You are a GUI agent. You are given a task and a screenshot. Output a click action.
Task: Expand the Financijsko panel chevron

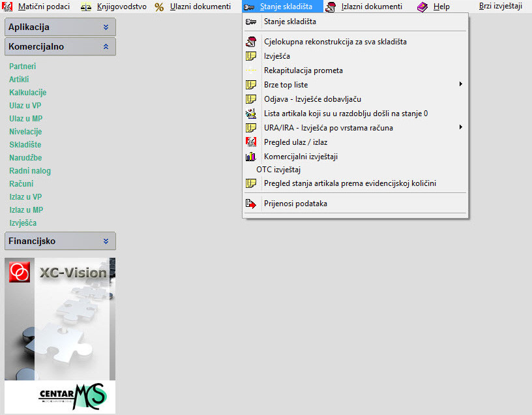tap(106, 241)
